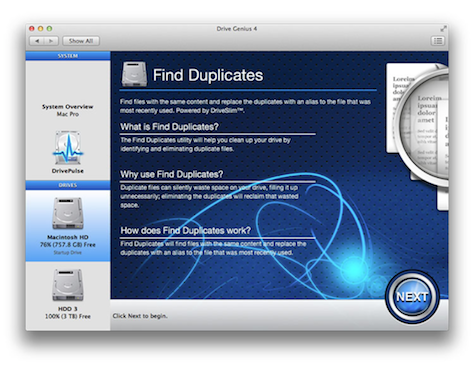Click the DRIVES section header
The image size is (475, 369).
tap(68, 185)
